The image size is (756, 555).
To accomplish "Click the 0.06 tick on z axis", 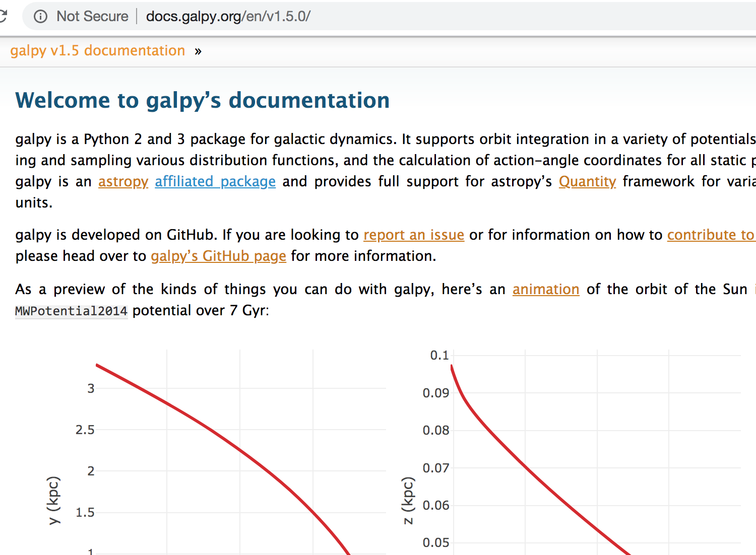I will tap(436, 505).
